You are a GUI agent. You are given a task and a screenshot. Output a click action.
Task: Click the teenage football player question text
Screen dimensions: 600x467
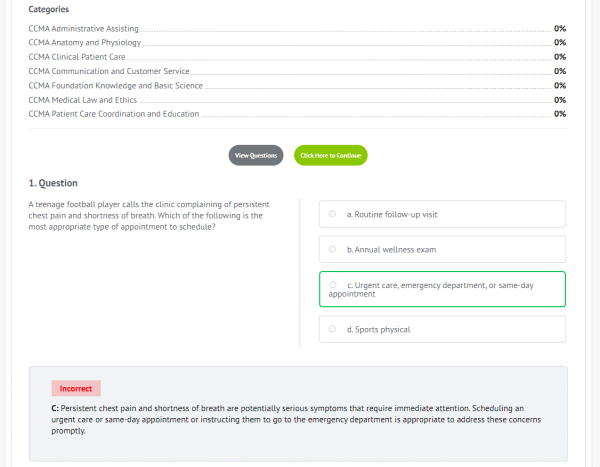(149, 215)
